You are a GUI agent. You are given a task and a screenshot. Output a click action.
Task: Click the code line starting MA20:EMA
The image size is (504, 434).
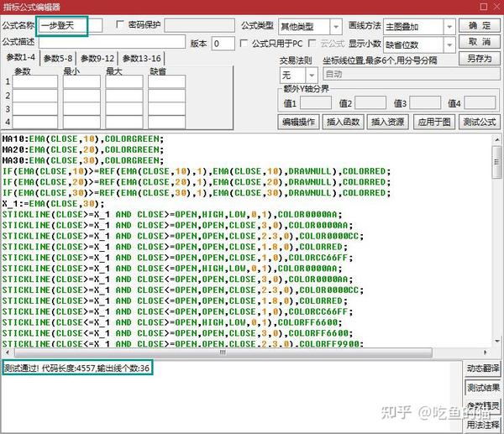click(x=83, y=150)
